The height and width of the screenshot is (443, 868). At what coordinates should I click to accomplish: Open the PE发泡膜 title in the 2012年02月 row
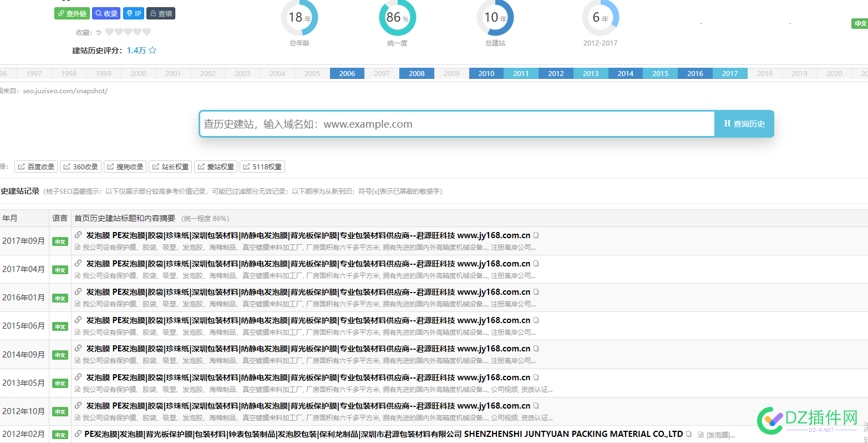383,434
